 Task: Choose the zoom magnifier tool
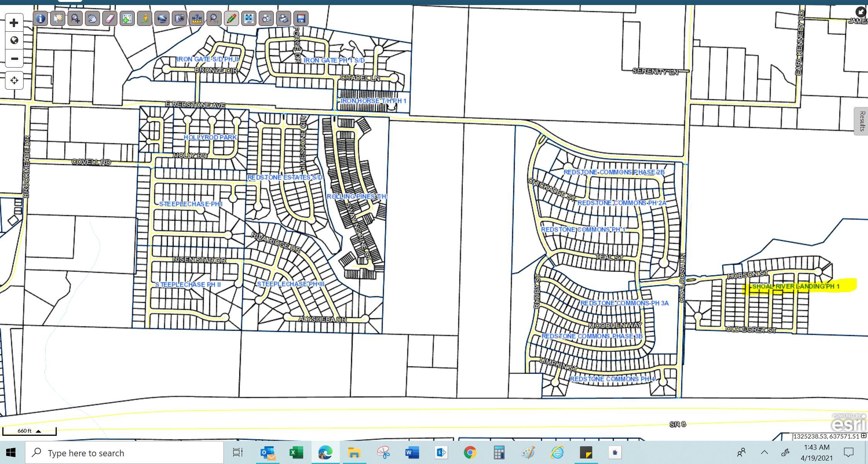[75, 18]
